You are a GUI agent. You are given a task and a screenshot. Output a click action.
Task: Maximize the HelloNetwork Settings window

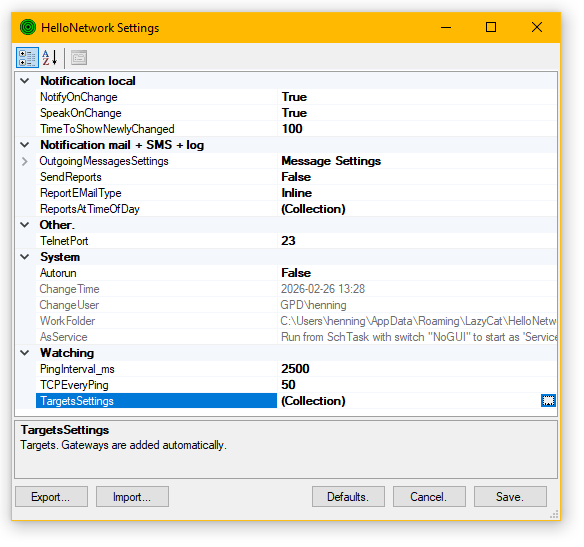[x=491, y=27]
